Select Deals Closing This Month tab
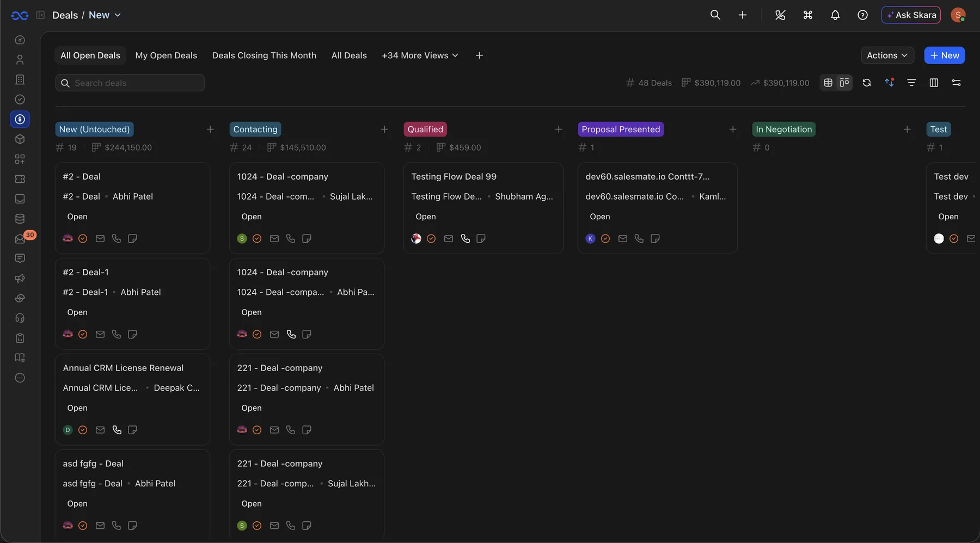This screenshot has width=980, height=543. [264, 55]
